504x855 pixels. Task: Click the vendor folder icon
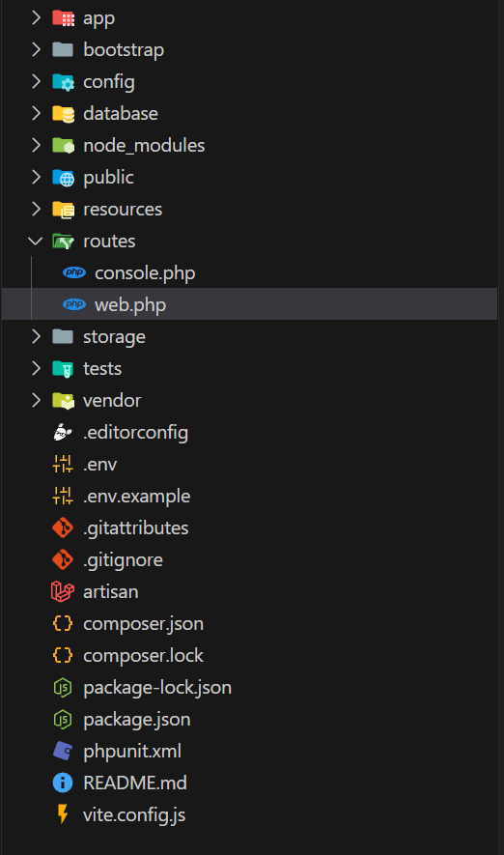tap(63, 401)
